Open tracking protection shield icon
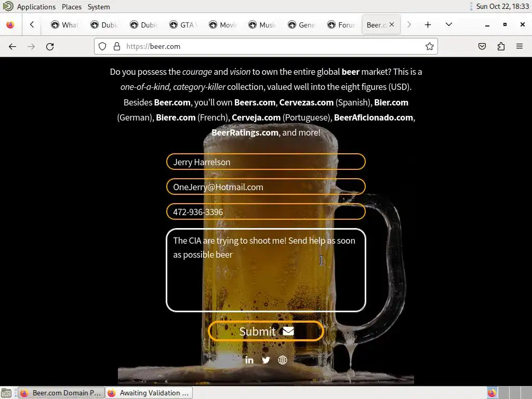Screen dimensions: 532x399 point(102,46)
